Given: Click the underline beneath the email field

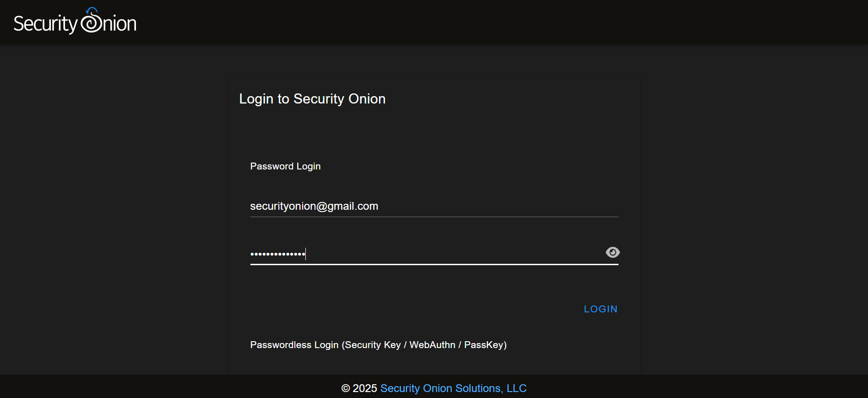Looking at the screenshot, I should (x=434, y=217).
